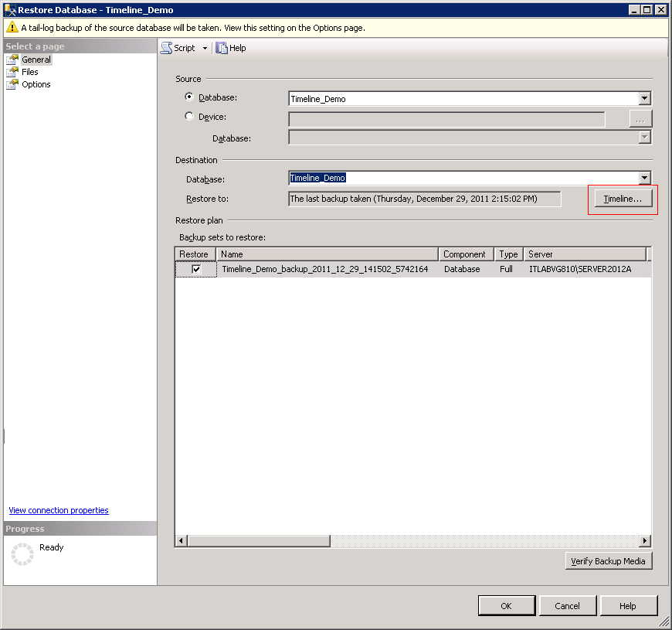This screenshot has width=672, height=630.
Task: Uncheck Restore checkbox for Timeline_Demo backup
Action: [196, 269]
